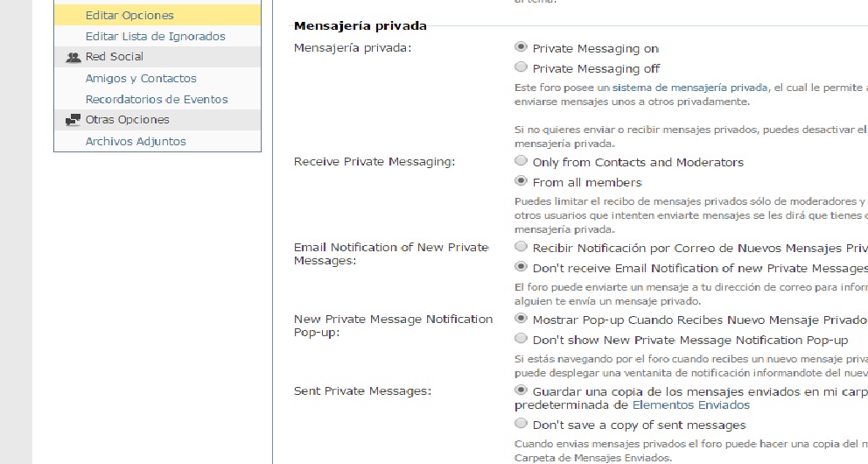868x464 pixels.
Task: Click the Red Social section header
Action: click(x=157, y=57)
